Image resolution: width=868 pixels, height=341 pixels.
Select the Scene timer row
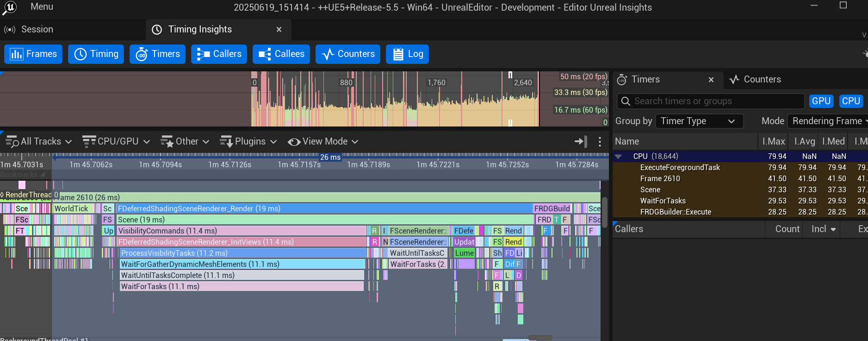[740, 190]
